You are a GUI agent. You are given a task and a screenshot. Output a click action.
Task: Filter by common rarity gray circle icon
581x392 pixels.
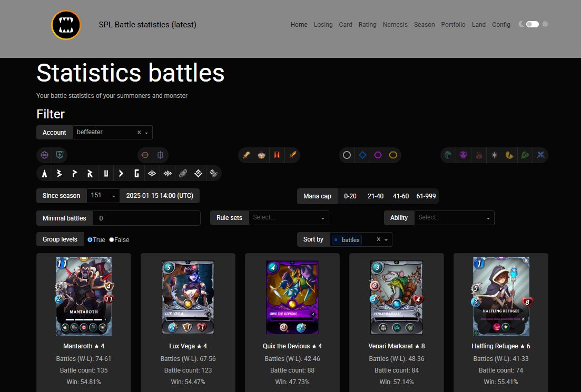click(347, 155)
